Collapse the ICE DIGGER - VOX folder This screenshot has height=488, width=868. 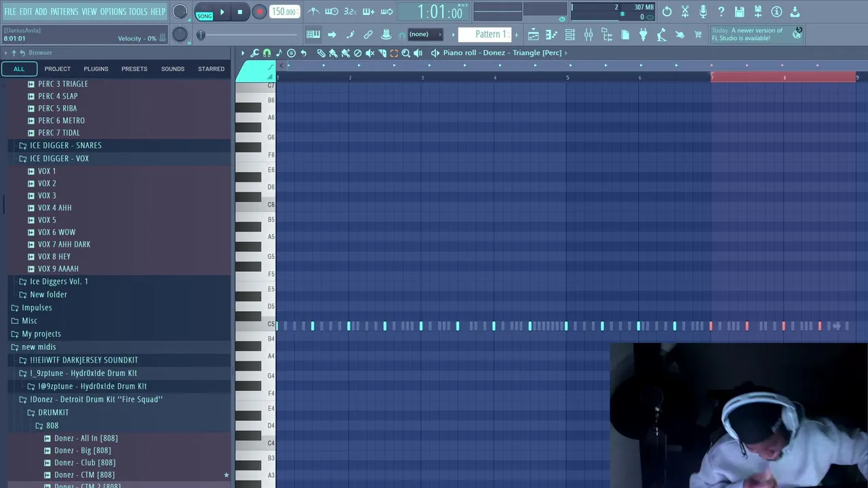(59, 159)
